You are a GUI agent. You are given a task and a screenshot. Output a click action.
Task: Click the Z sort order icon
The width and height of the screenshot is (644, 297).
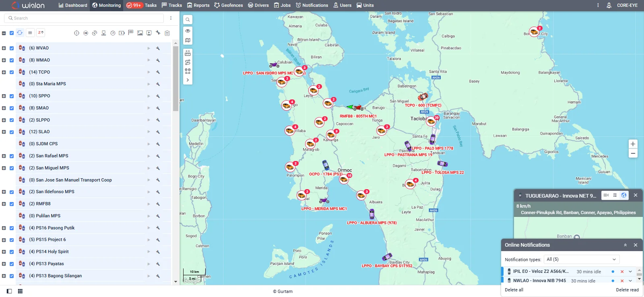pos(41,33)
